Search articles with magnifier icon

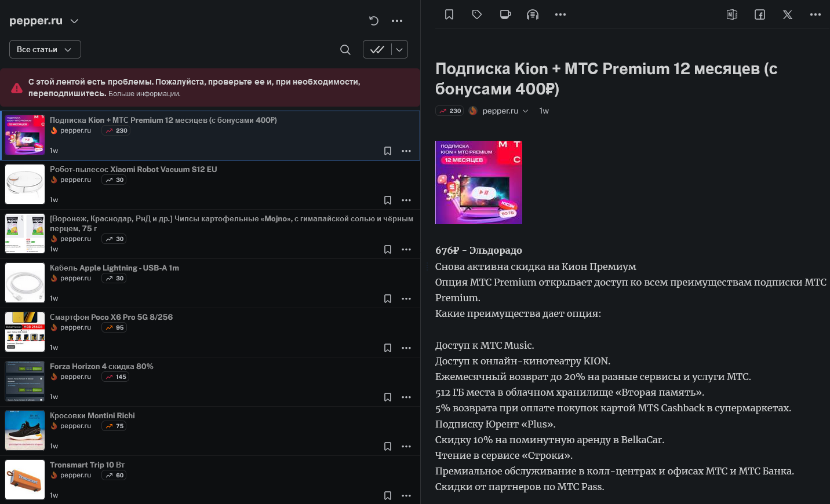pos(345,50)
